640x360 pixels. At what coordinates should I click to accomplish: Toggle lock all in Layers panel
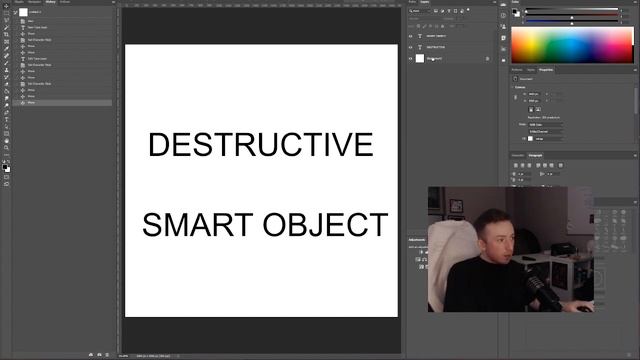[442, 26]
